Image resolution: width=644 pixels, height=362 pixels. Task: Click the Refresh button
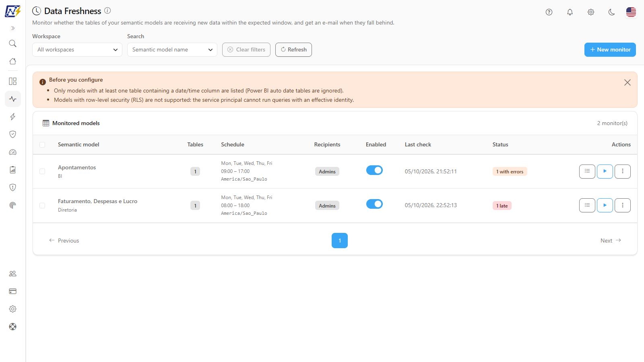pos(293,49)
